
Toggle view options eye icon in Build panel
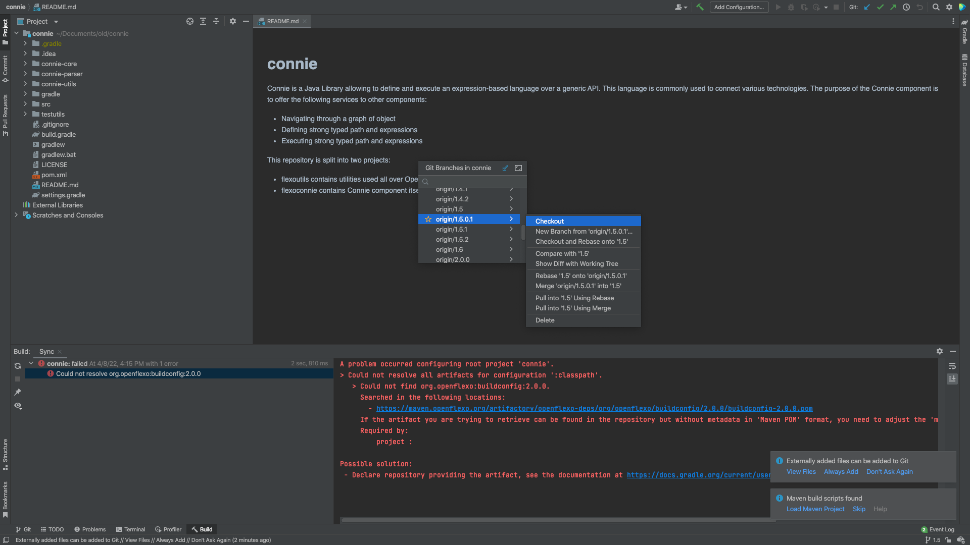[18, 406]
